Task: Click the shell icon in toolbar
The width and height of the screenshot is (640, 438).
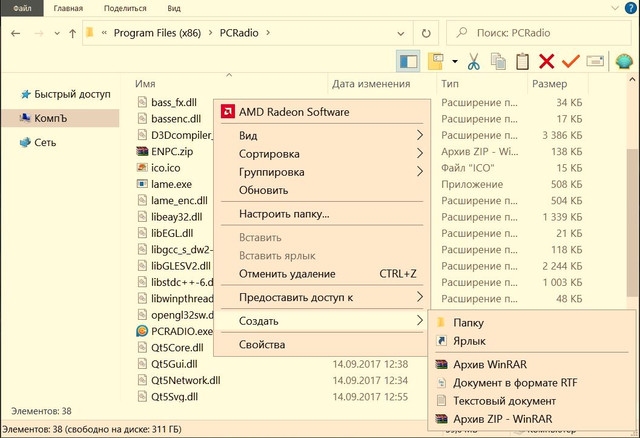Action: pyautogui.click(x=624, y=62)
